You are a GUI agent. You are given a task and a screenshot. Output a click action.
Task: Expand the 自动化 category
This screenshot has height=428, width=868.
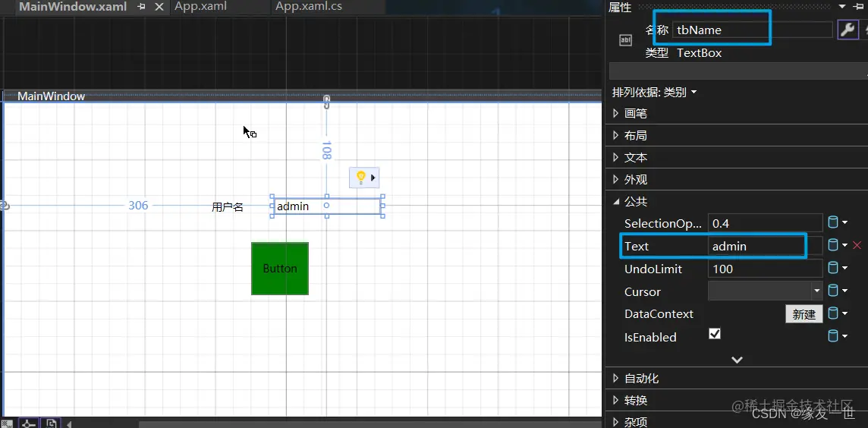[615, 379]
